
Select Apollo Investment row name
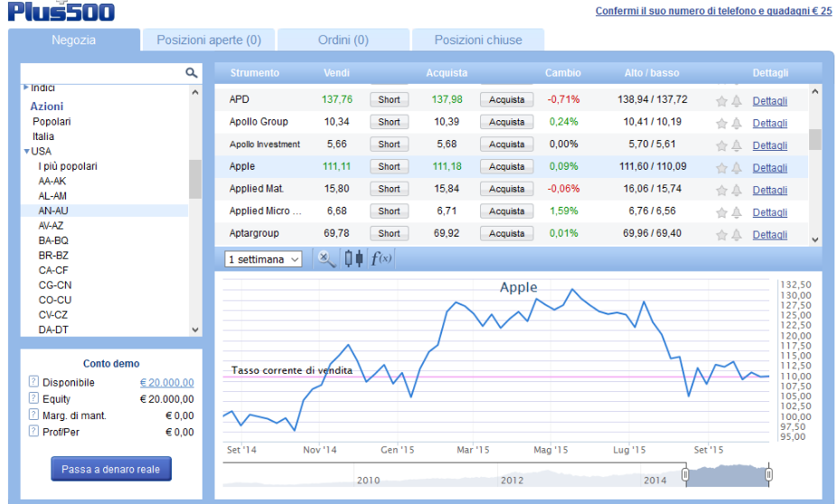(265, 145)
